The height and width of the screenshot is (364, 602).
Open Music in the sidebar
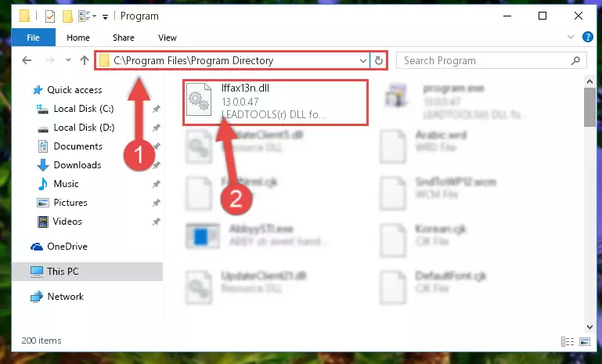coord(66,184)
